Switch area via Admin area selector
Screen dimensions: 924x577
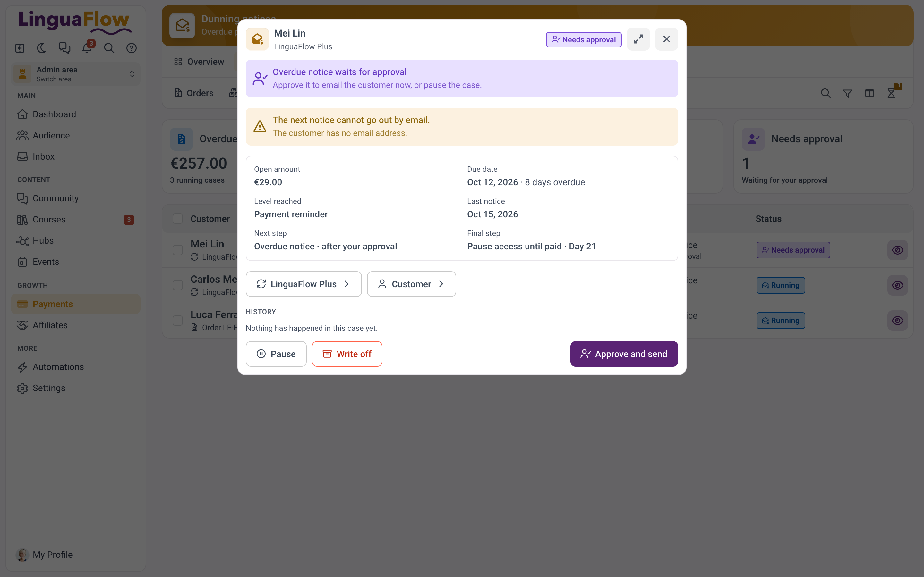[x=76, y=74]
